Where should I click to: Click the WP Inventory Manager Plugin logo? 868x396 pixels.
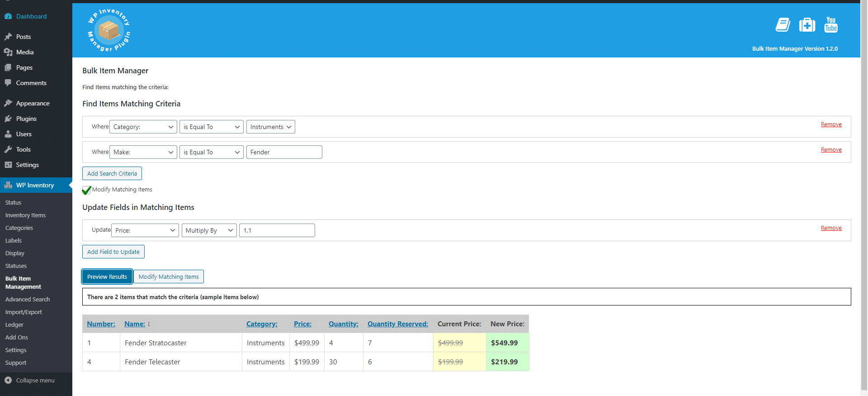[108, 30]
